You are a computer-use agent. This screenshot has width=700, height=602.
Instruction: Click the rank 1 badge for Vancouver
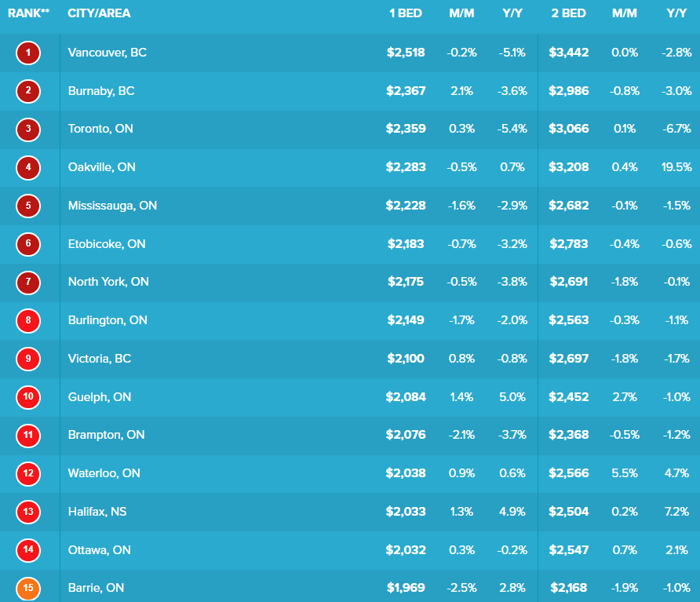28,53
